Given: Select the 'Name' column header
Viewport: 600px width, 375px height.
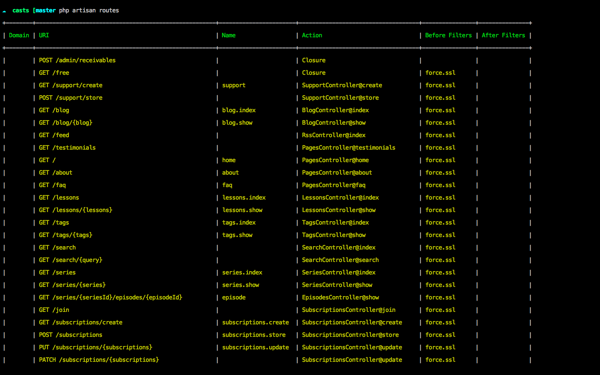Looking at the screenshot, I should [x=228, y=35].
